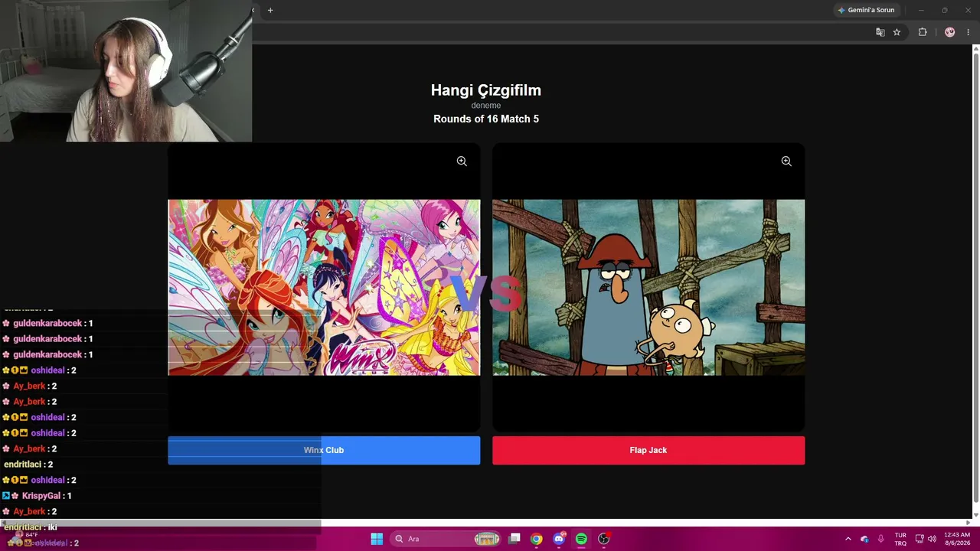This screenshot has width=980, height=551.
Task: Click the "Rounds of 16 Match 5" text
Action: (x=486, y=119)
